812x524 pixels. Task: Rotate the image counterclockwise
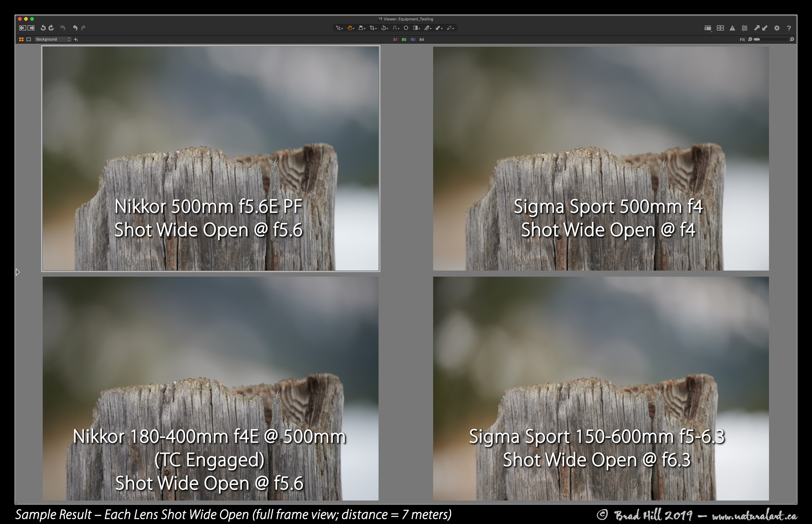[x=43, y=28]
